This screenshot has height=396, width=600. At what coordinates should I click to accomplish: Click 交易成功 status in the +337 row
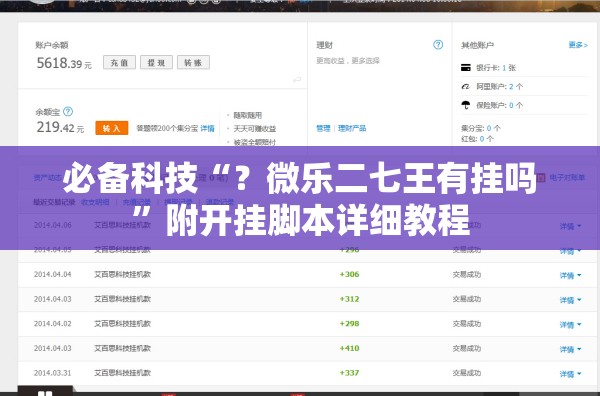[467, 373]
